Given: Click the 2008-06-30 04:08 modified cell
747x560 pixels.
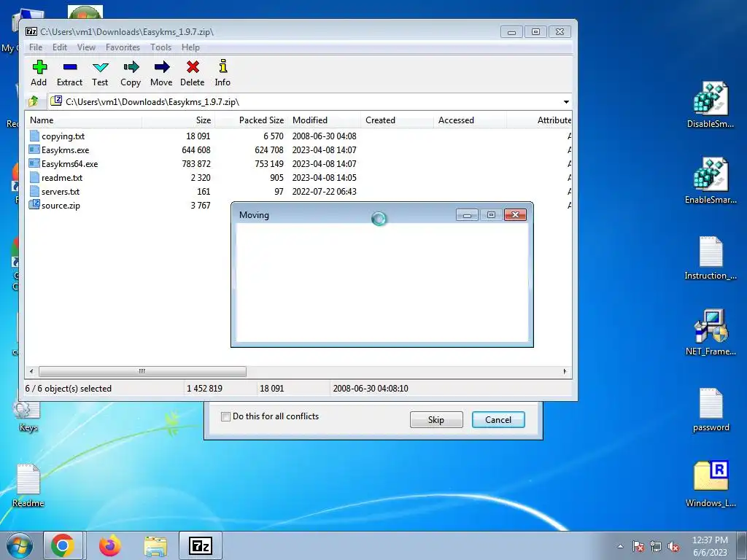Looking at the screenshot, I should tap(324, 136).
